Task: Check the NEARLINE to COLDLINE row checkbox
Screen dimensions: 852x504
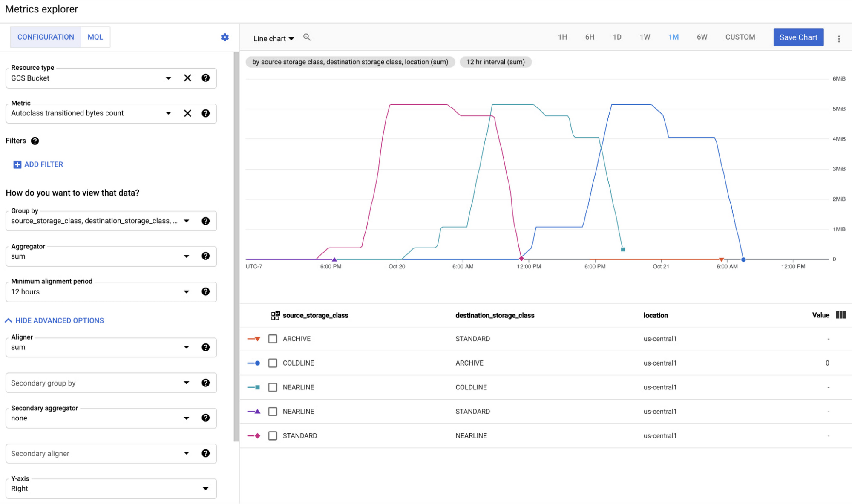Action: tap(273, 387)
